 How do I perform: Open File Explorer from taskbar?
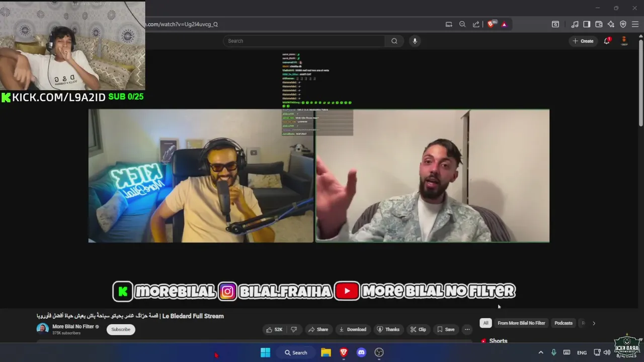click(x=326, y=352)
